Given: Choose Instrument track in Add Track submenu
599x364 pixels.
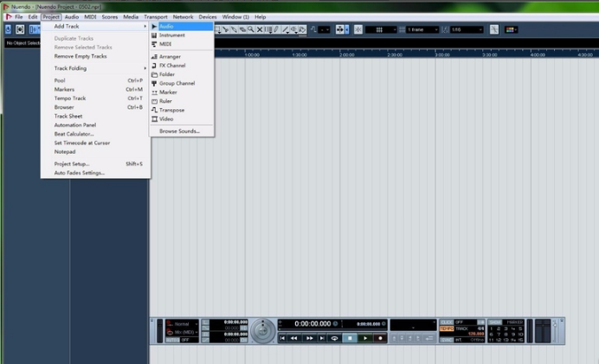Looking at the screenshot, I should click(171, 35).
